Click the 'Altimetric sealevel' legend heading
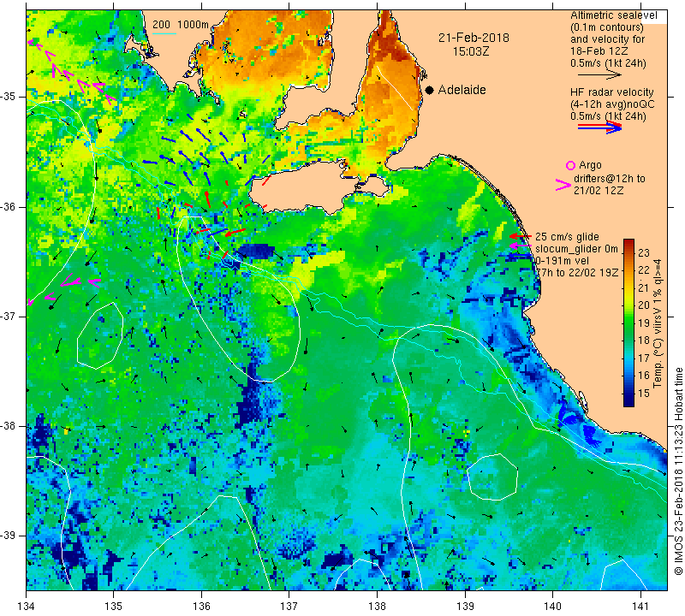This screenshot has height=616, width=685. (x=614, y=15)
